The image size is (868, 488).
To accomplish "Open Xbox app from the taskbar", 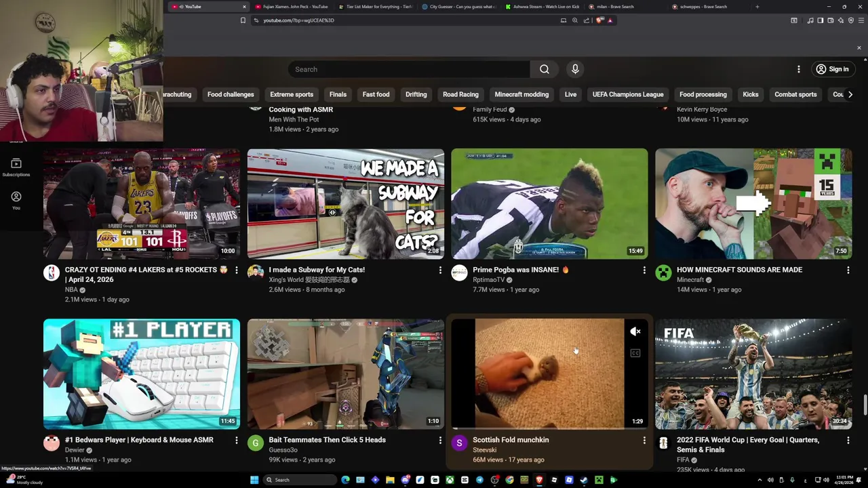I will point(450,480).
